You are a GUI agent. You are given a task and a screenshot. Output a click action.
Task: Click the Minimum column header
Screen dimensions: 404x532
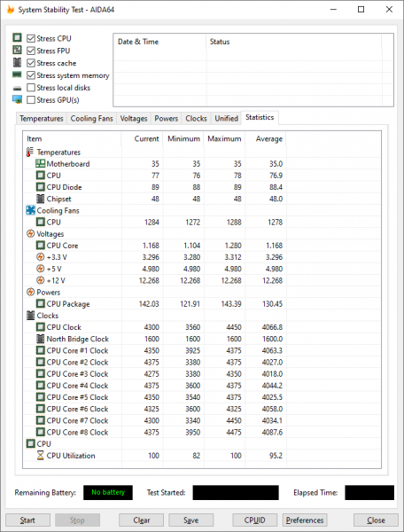tap(183, 139)
